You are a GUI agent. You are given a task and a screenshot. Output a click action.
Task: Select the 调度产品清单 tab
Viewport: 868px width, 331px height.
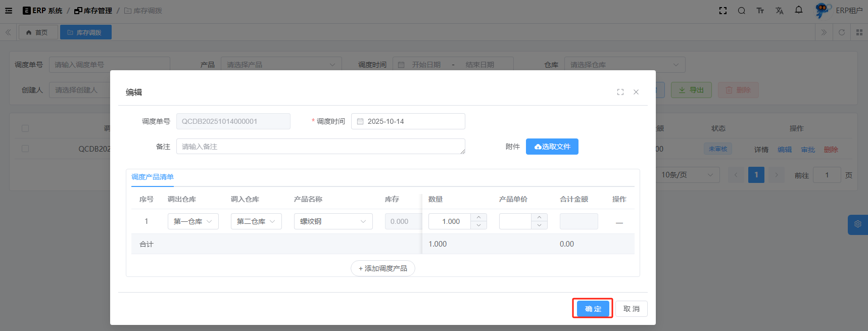(x=153, y=177)
